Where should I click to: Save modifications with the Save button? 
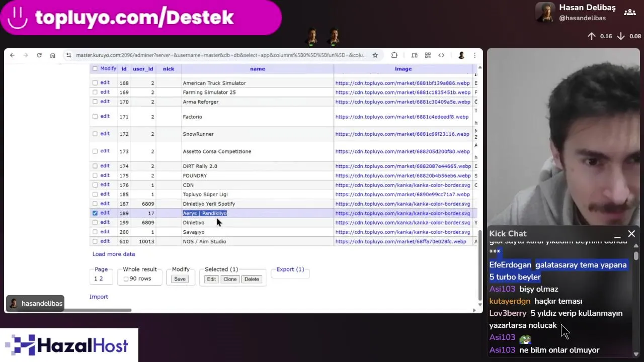pos(180,279)
